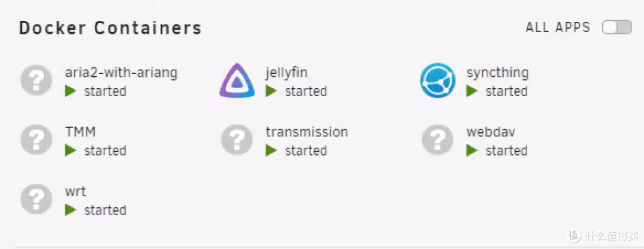This screenshot has width=644, height=249.
Task: Click the green play arrow under wrt
Action: point(71,210)
